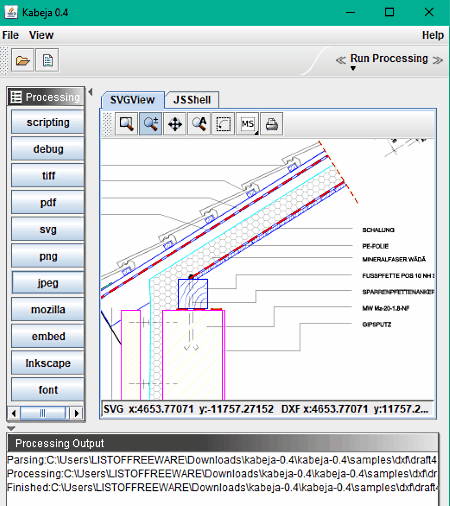Image resolution: width=450 pixels, height=506 pixels.
Task: Switch to the SVGView tab
Action: 132,100
